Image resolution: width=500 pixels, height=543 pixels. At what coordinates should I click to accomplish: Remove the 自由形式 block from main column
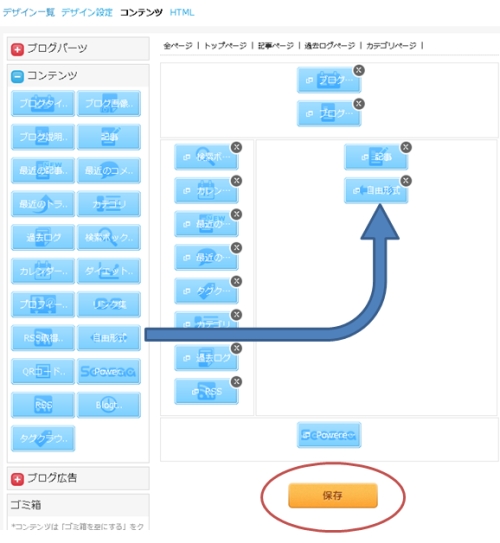[x=406, y=181]
